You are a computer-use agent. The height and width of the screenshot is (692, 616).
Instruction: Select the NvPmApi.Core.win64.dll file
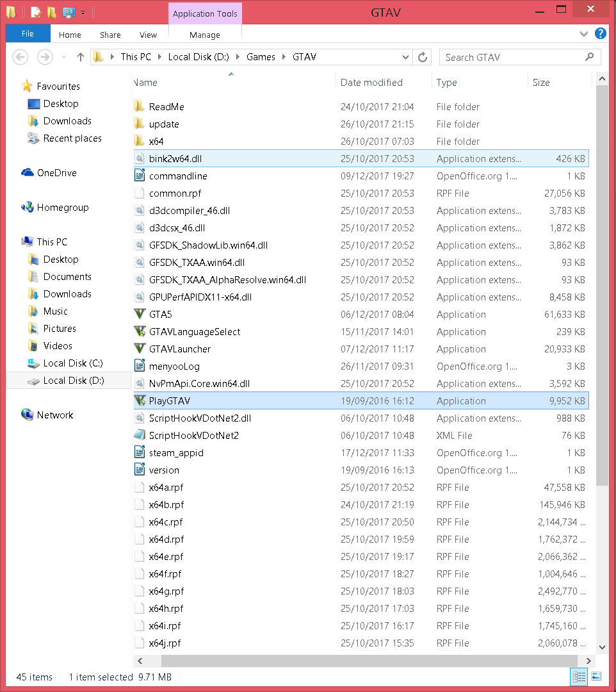[361, 384]
